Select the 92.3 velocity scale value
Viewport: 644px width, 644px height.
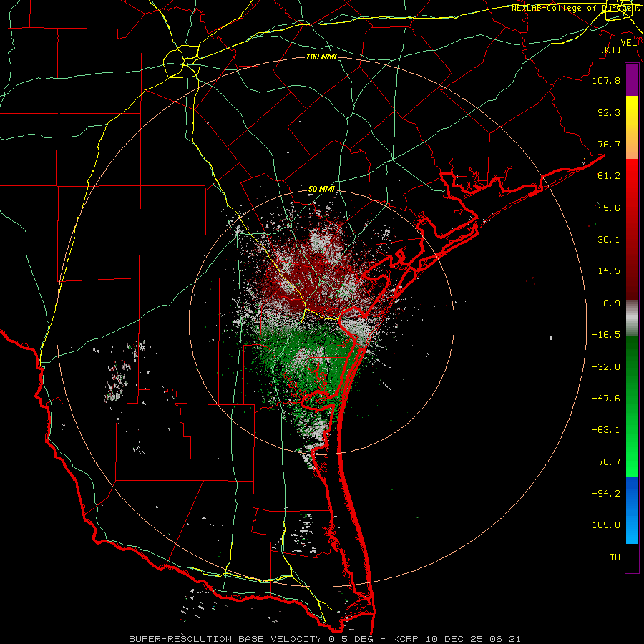point(609,112)
